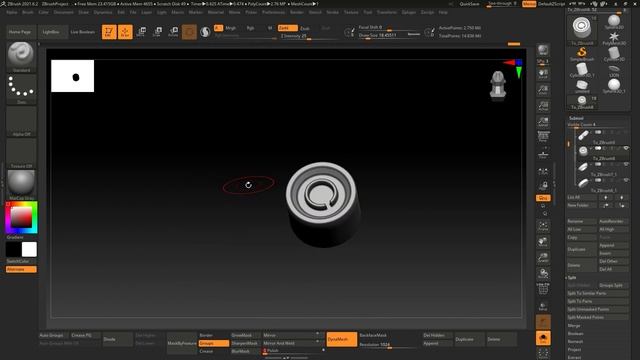640x360 pixels.
Task: Click the BPR render icon
Action: [x=543, y=50]
